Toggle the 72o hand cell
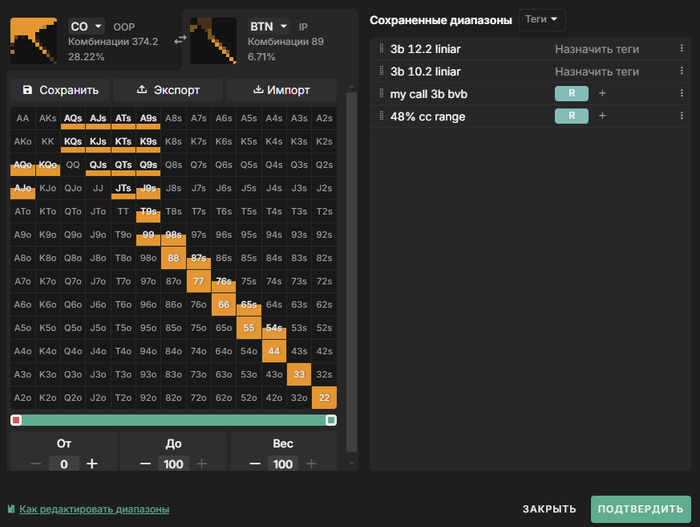Viewport: 700px width, 527px height. tap(199, 397)
